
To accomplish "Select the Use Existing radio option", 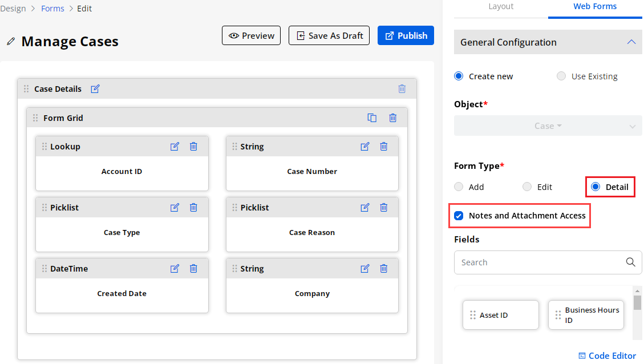I will point(561,76).
